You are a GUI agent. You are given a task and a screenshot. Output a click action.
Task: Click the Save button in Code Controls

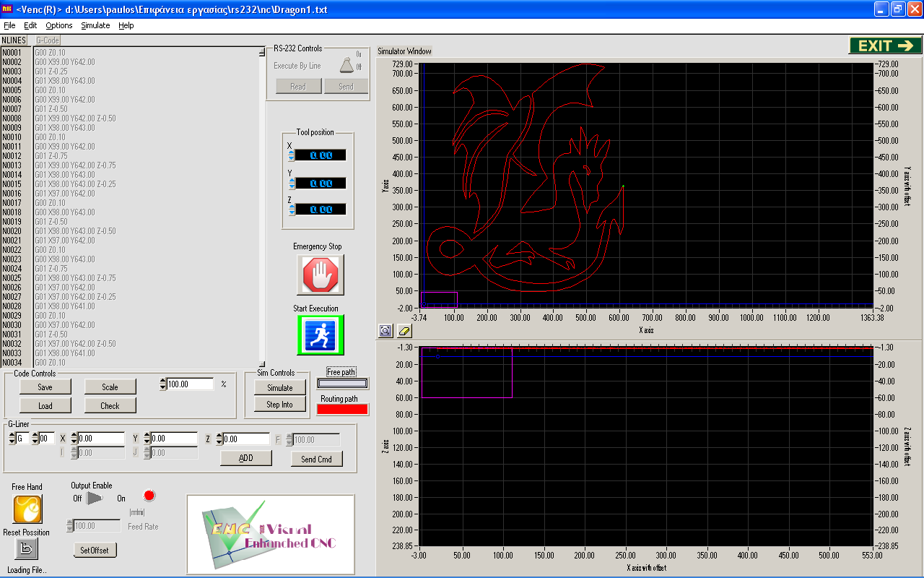coord(45,387)
